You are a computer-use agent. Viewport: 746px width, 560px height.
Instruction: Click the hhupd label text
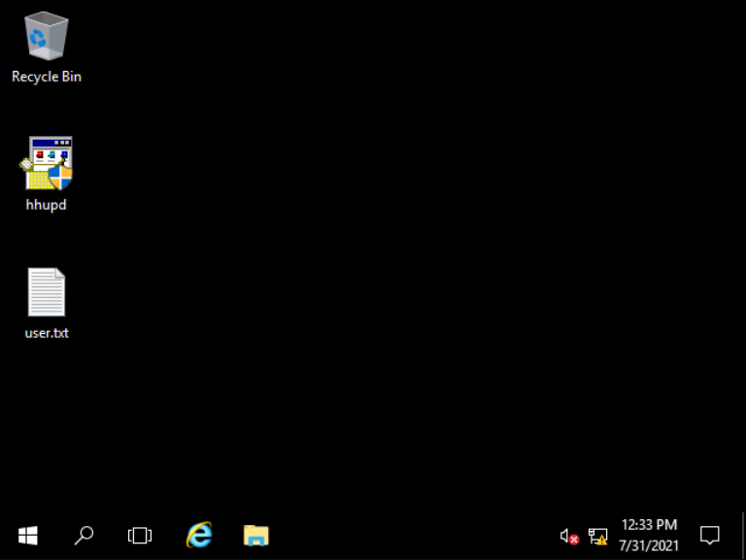click(47, 205)
